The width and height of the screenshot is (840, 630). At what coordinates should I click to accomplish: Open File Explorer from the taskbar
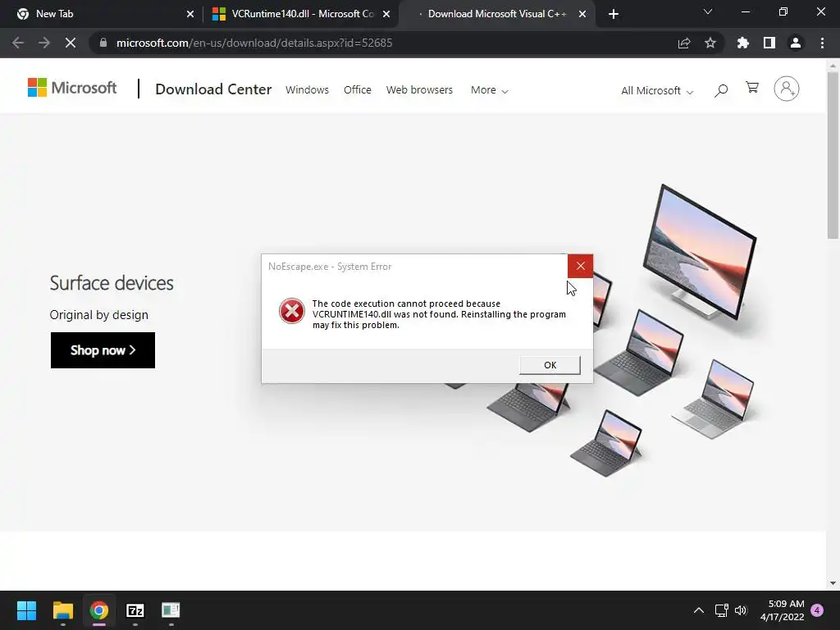[x=62, y=610]
